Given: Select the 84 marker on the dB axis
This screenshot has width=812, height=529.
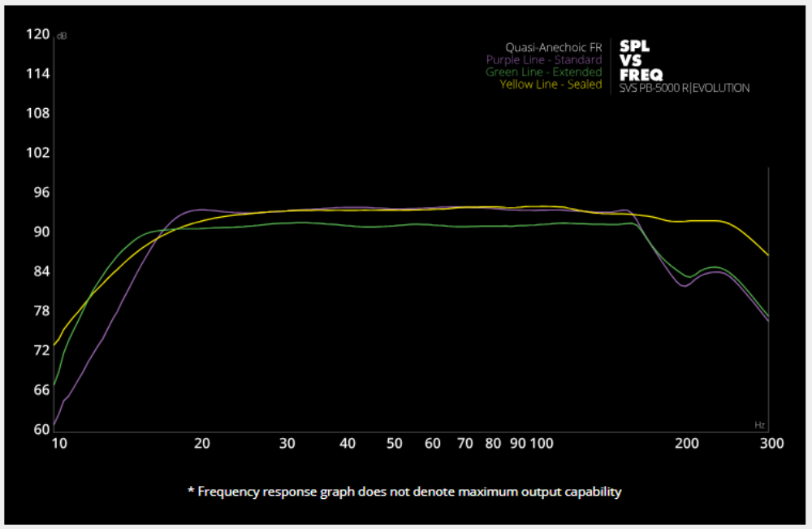Looking at the screenshot, I should 41,271.
